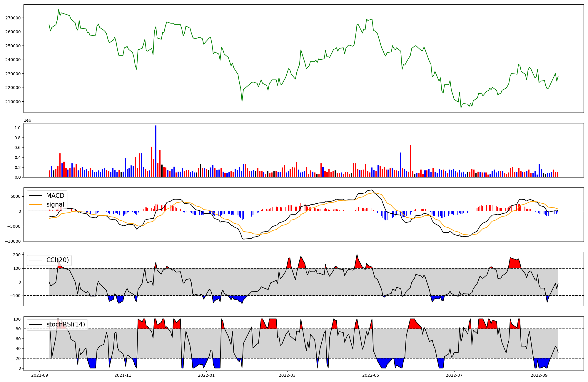The height and width of the screenshot is (382, 588).
Task: Select the CCI(20) legend entry
Action: tap(57, 260)
